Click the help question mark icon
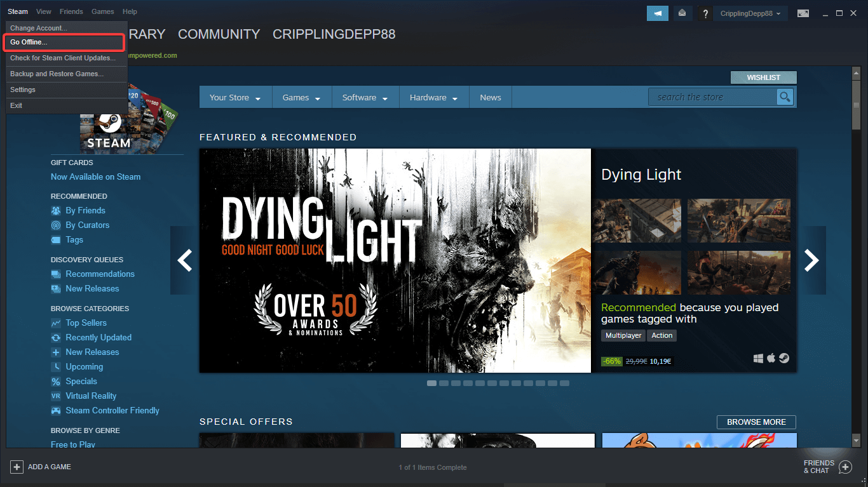The height and width of the screenshot is (487, 868). pos(705,14)
